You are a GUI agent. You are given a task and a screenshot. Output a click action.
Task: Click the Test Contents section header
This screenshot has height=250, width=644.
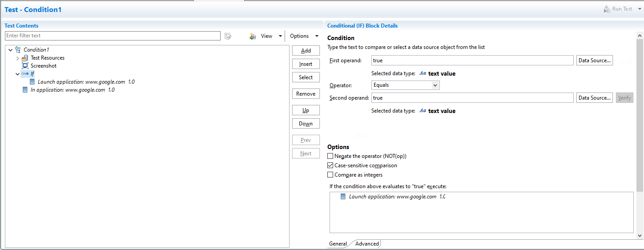coord(21,26)
